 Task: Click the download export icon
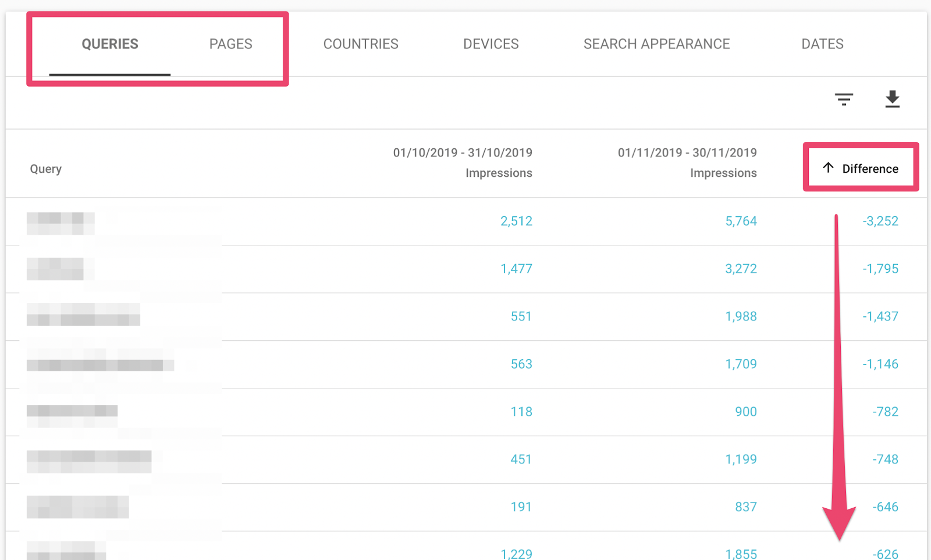coord(892,99)
